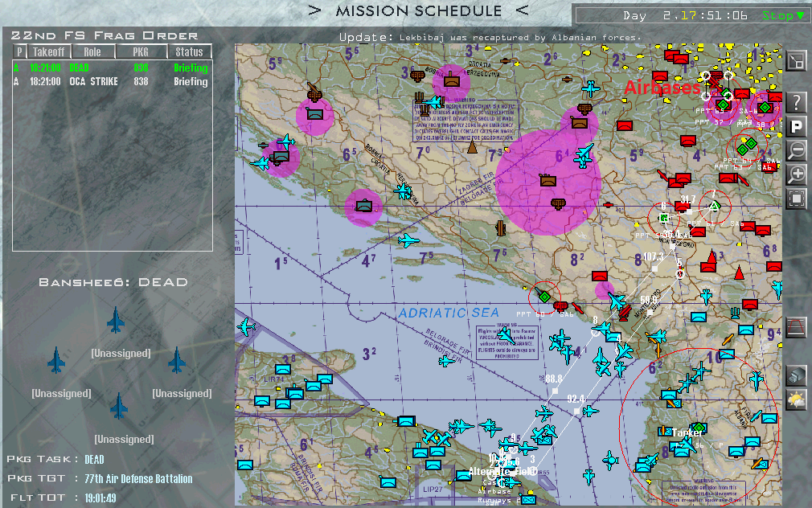Click the PKG TASK value DEAD
Image resolution: width=812 pixels, height=508 pixels.
pos(94,459)
